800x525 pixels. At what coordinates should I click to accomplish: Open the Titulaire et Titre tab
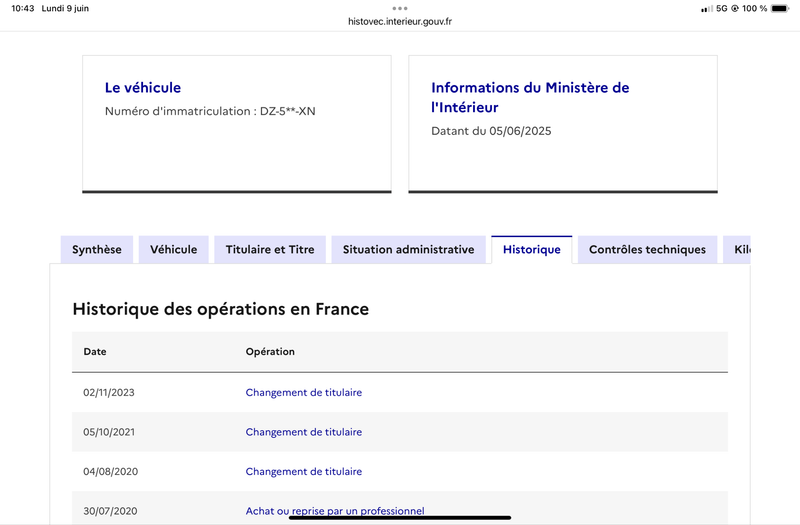(270, 249)
